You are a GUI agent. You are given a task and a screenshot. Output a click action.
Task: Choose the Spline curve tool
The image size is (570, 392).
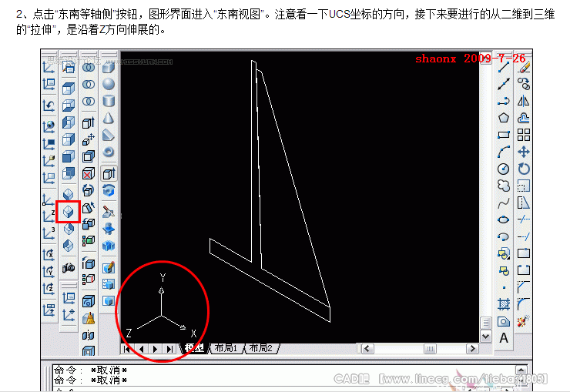pyautogui.click(x=504, y=203)
